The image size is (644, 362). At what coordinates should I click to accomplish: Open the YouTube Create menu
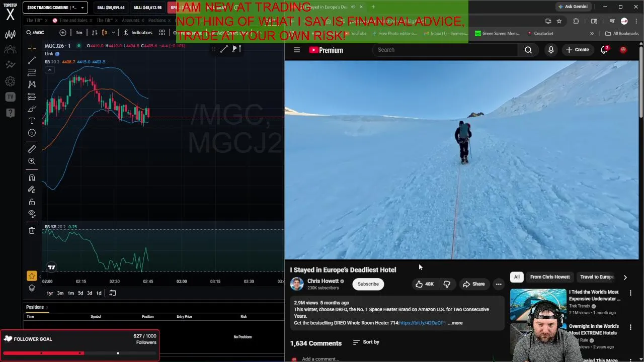point(577,50)
